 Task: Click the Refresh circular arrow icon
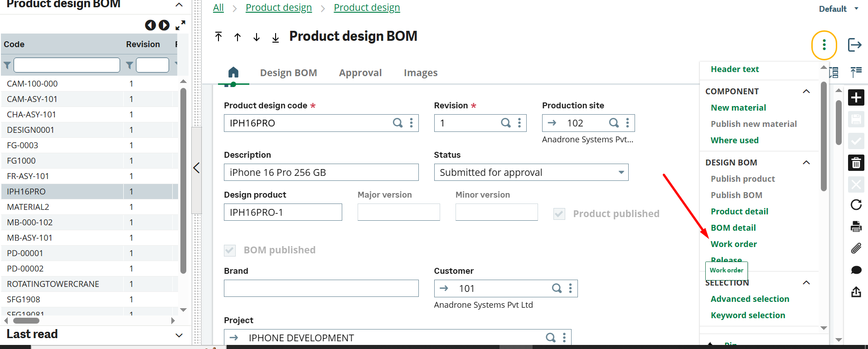click(x=856, y=205)
